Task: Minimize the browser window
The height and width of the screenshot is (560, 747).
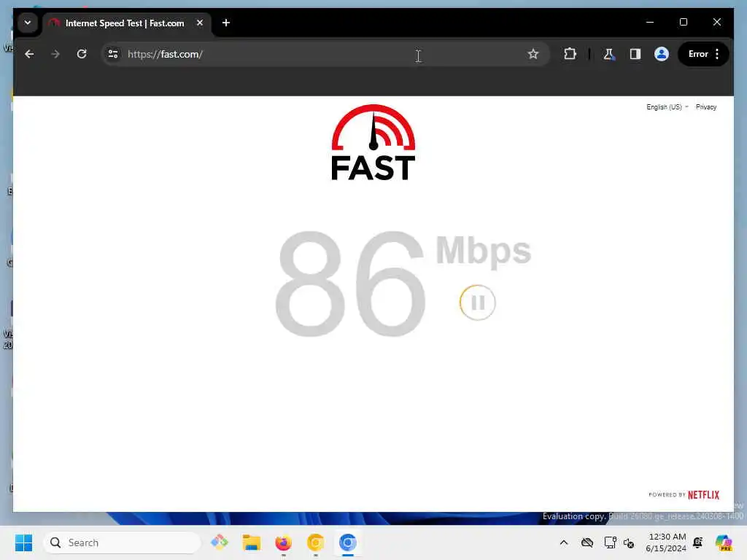Action: pyautogui.click(x=650, y=22)
